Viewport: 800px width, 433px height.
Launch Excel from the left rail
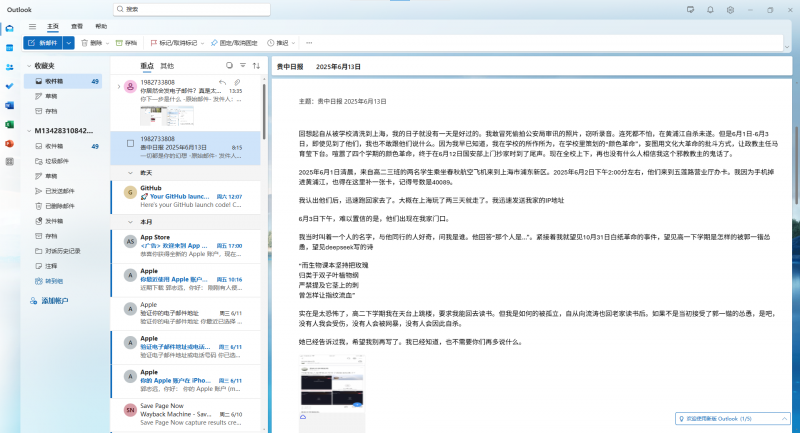pyautogui.click(x=9, y=124)
